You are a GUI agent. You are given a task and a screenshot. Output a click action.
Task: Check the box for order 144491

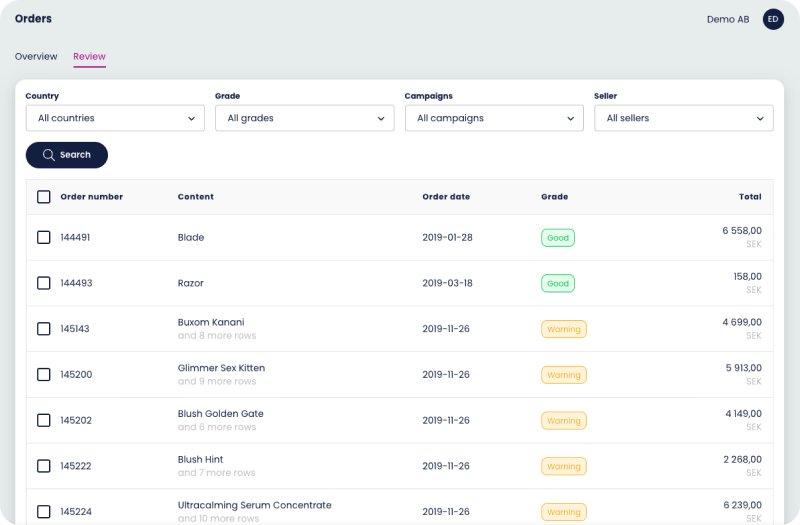point(44,238)
